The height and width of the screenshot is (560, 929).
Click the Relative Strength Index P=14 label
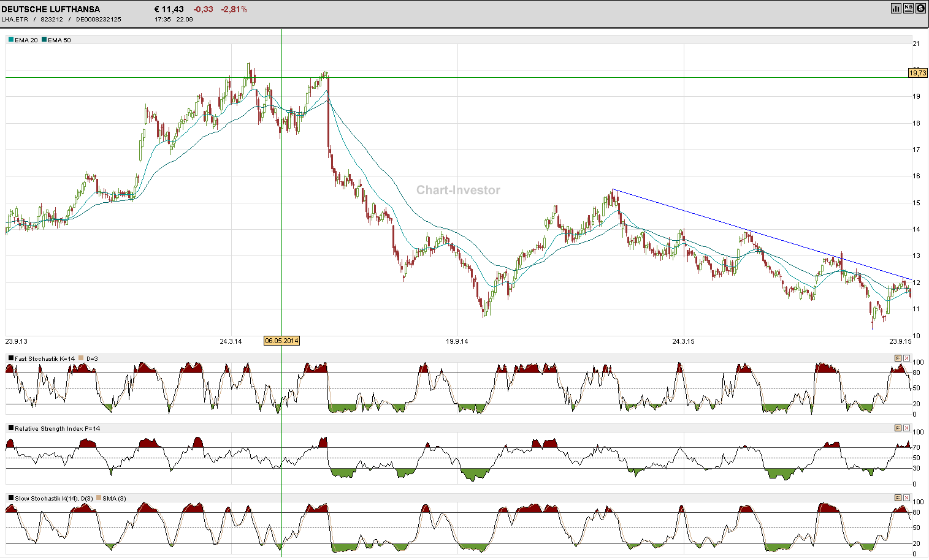pyautogui.click(x=58, y=429)
